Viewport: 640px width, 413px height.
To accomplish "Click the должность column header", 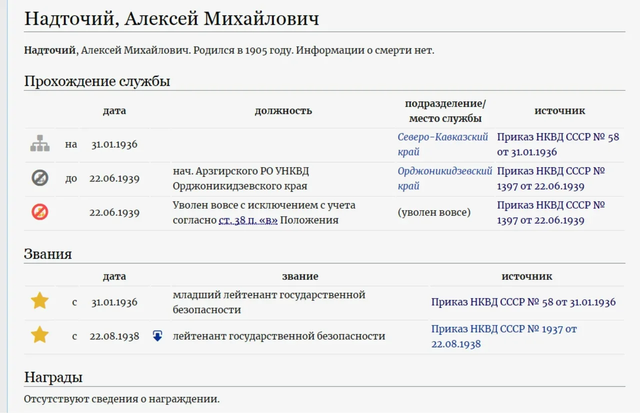I will pos(284,110).
